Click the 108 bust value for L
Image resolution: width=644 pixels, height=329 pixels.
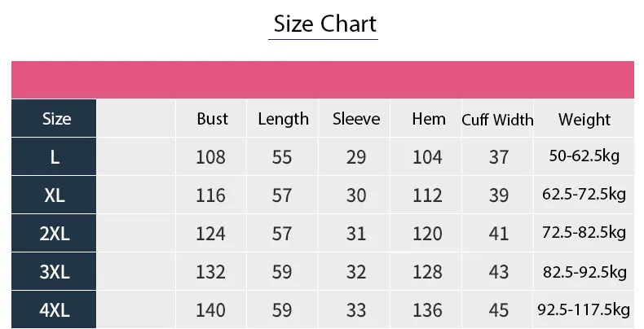(211, 156)
